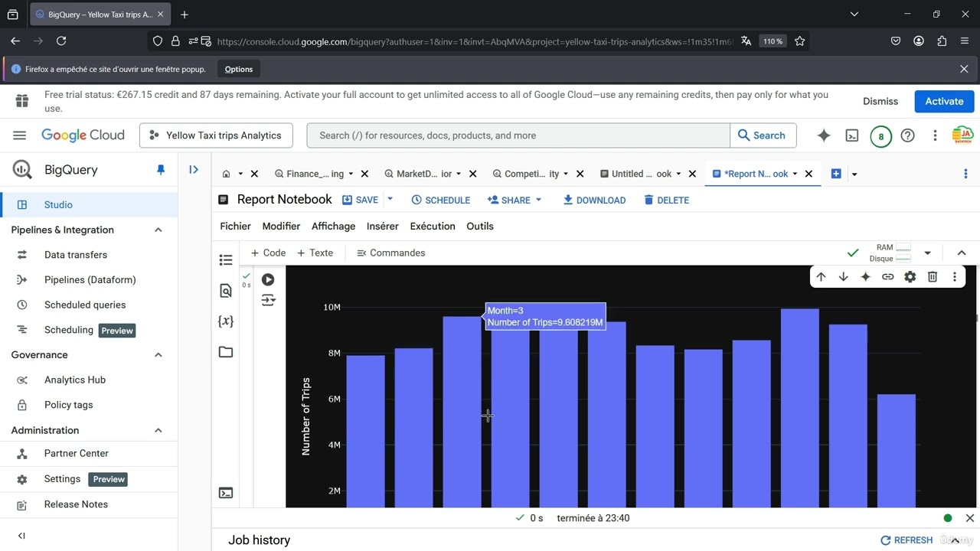
Task: Open find and replace panel icon
Action: 226,291
